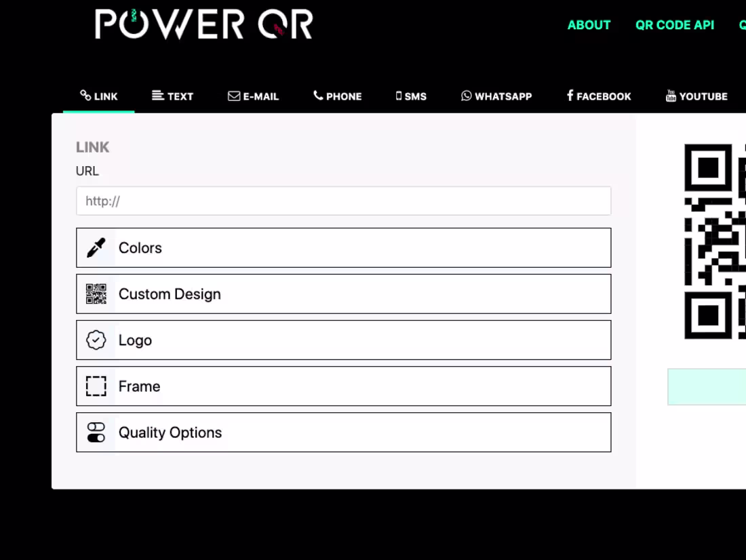Open the QR CODE API page

point(674,25)
